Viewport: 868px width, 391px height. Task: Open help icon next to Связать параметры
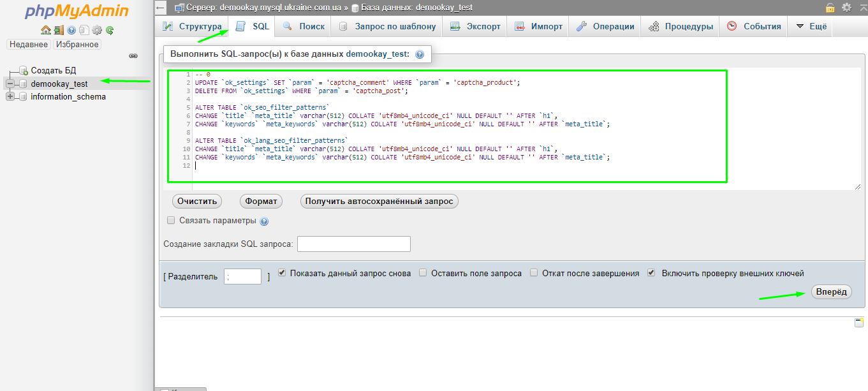pyautogui.click(x=264, y=221)
